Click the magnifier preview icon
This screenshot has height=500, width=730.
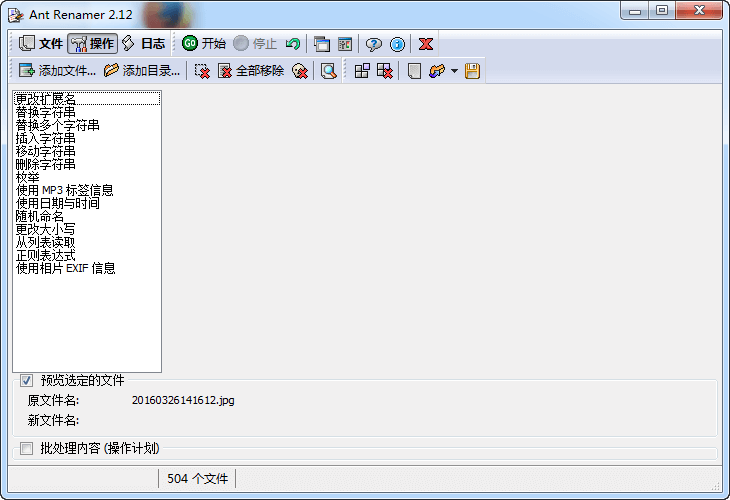(x=328, y=71)
